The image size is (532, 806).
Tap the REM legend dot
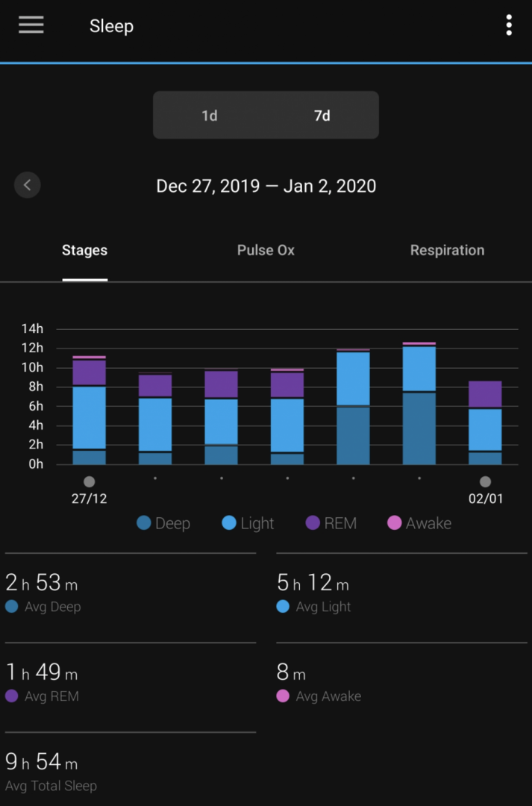[x=313, y=522]
